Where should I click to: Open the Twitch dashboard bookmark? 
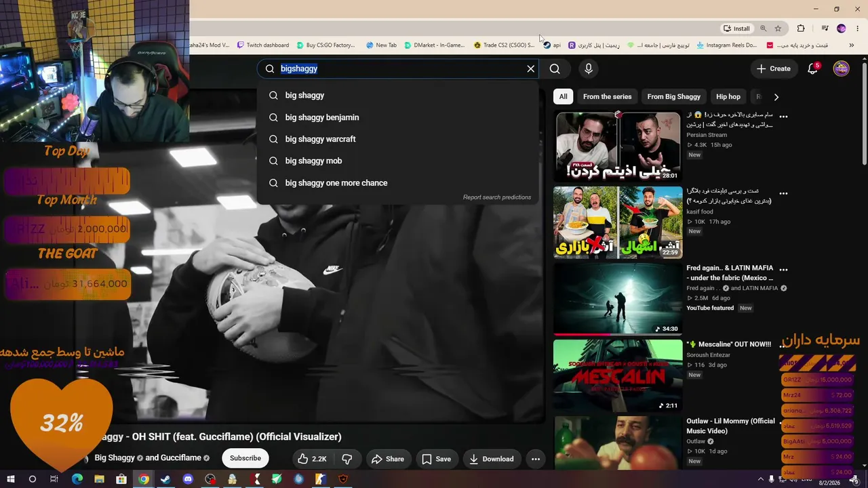263,45
